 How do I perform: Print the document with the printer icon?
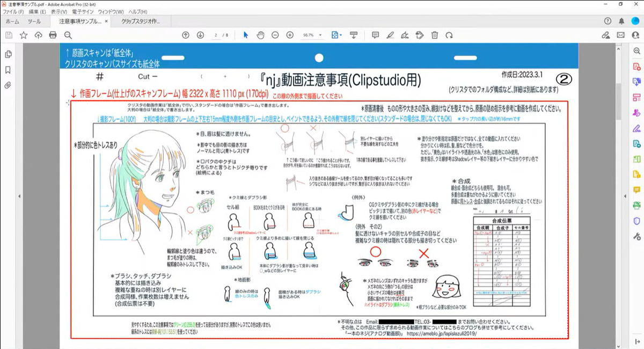[x=53, y=35]
